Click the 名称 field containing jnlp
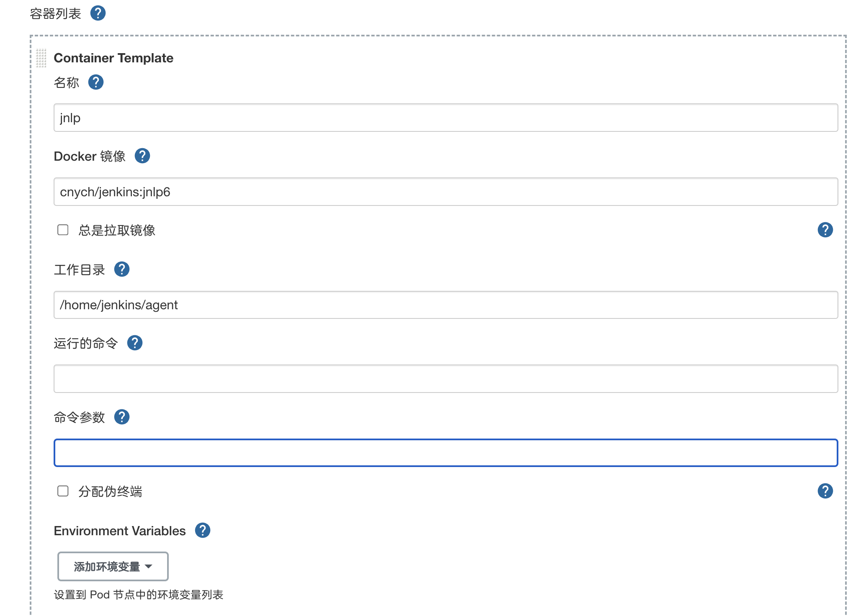The height and width of the screenshot is (616, 861). (x=446, y=118)
